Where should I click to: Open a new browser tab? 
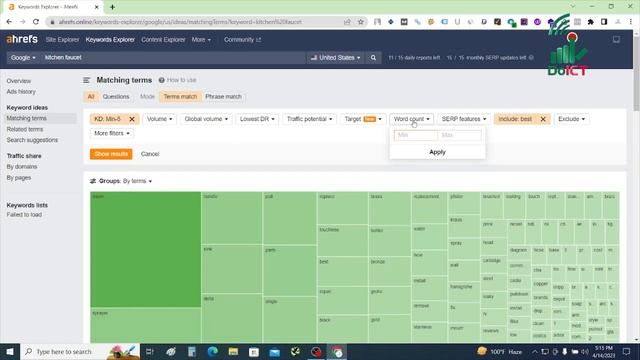(112, 7)
